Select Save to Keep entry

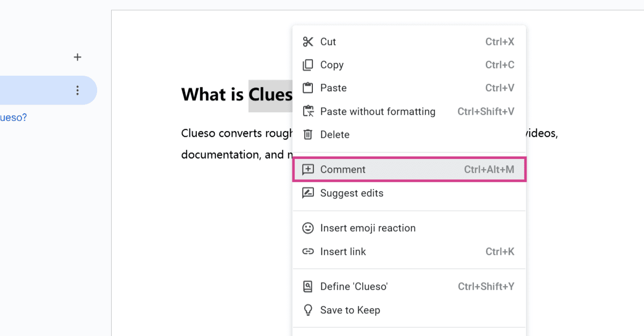click(x=409, y=310)
